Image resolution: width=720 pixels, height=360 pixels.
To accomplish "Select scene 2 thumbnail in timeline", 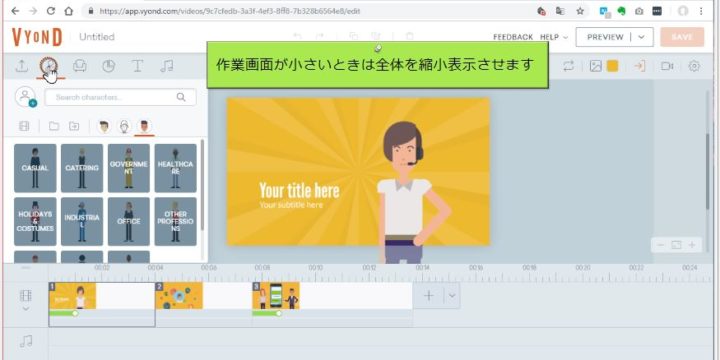I will click(180, 296).
